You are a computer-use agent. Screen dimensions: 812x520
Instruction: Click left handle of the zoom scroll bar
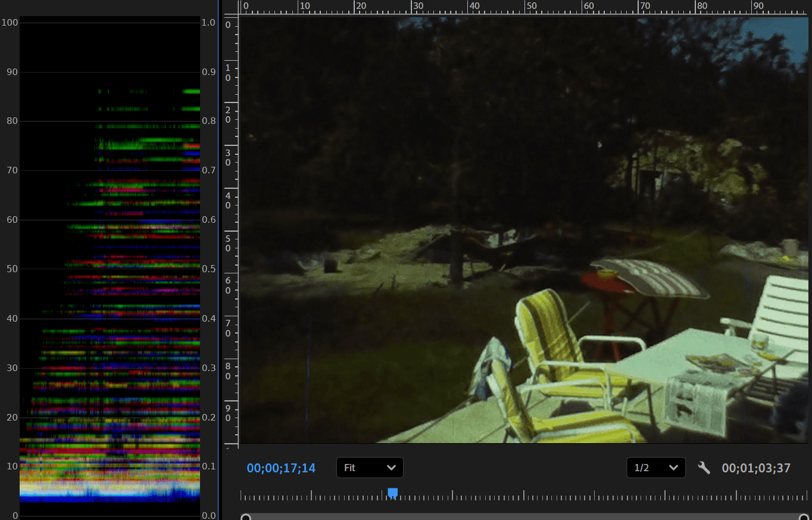point(246,517)
